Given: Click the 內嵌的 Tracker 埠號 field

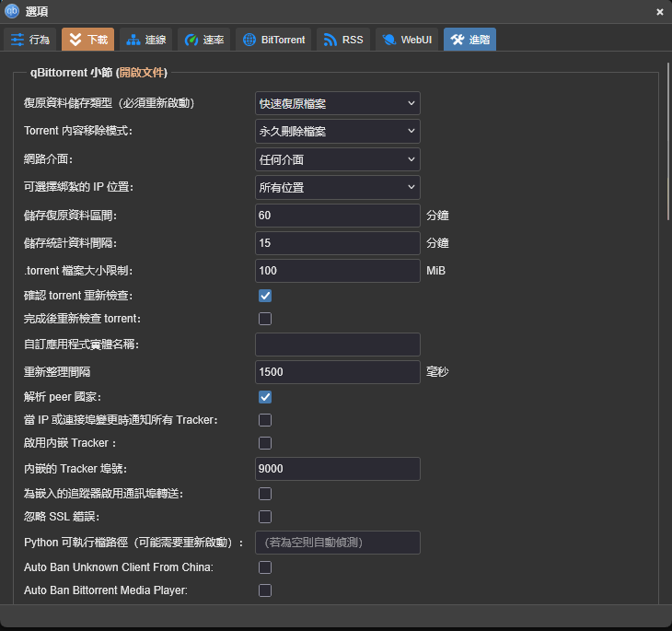Looking at the screenshot, I should pyautogui.click(x=337, y=469).
